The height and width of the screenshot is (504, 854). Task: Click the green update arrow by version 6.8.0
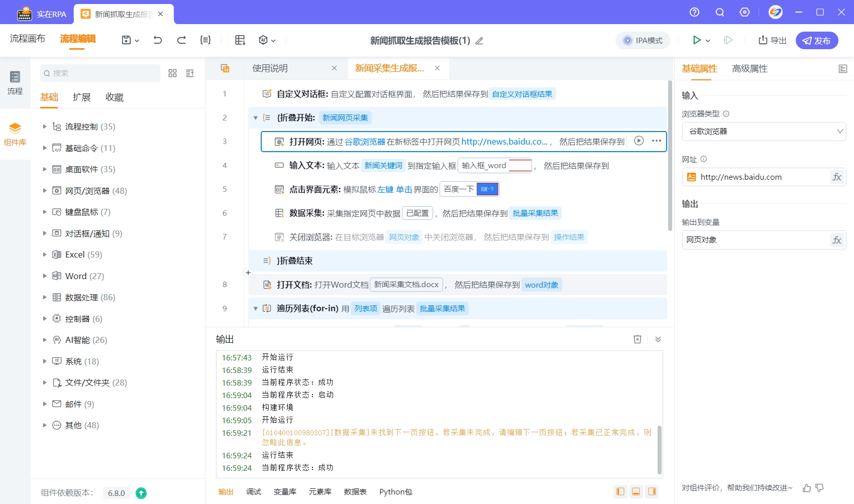pos(141,493)
